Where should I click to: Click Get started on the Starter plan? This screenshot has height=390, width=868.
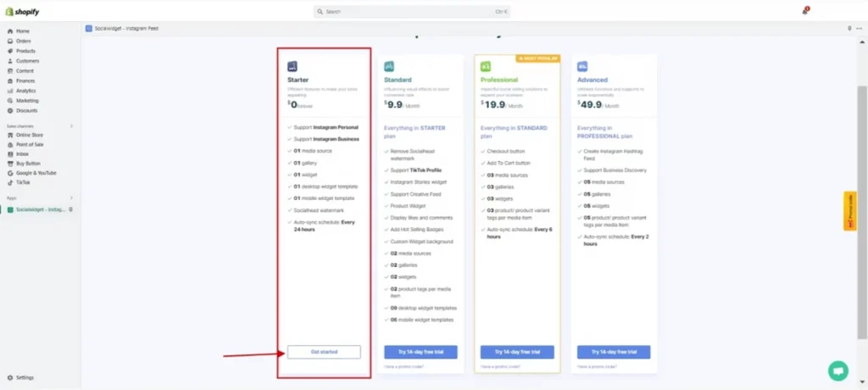[x=324, y=352]
